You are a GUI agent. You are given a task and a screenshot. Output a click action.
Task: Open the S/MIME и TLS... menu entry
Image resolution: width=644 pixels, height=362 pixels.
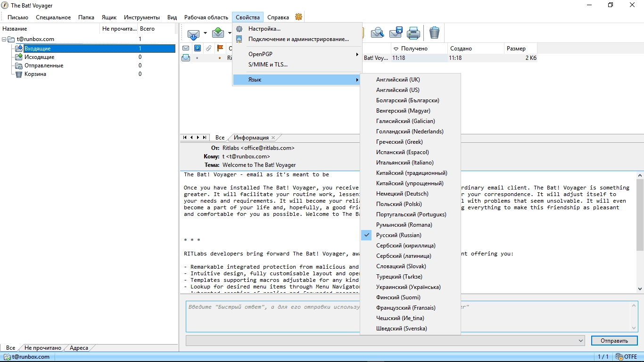point(297,65)
